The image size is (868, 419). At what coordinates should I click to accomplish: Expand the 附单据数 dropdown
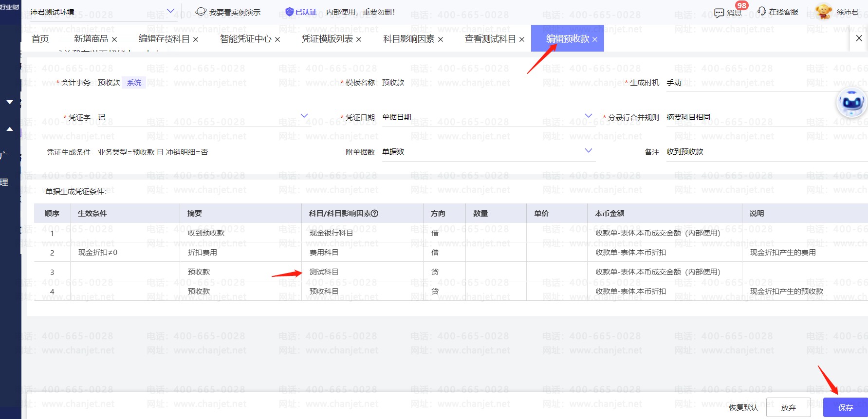[x=588, y=151]
